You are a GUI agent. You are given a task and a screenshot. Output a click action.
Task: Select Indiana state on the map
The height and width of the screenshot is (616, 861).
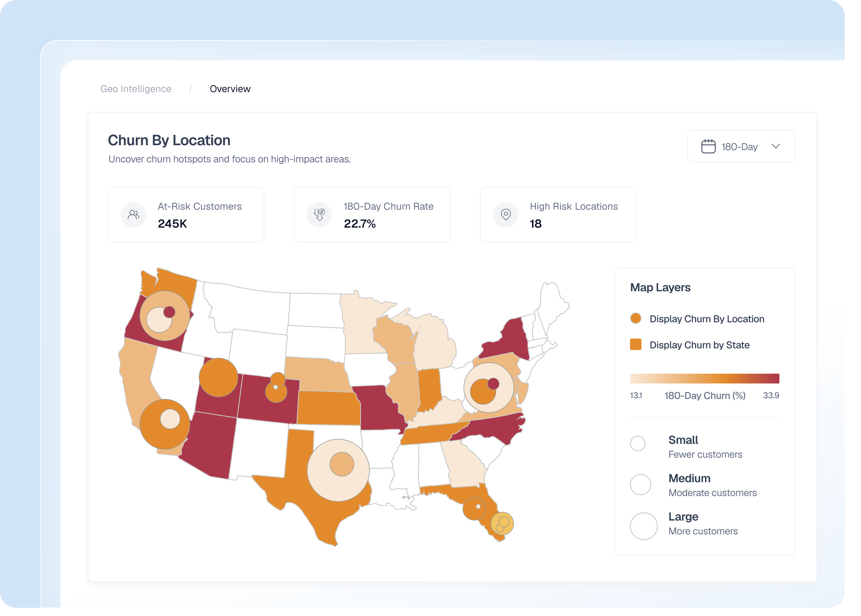click(430, 389)
